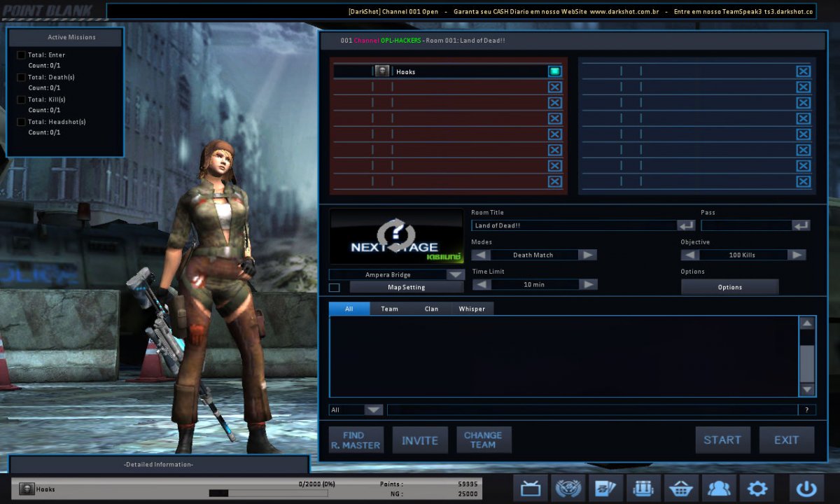This screenshot has width=840, height=504.
Task: Click the Room Title input field
Action: 574,225
